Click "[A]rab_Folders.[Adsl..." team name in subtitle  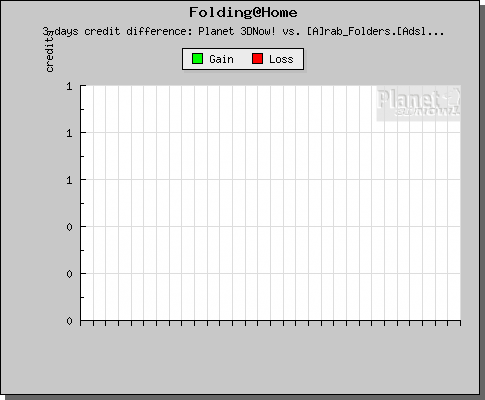[375, 31]
